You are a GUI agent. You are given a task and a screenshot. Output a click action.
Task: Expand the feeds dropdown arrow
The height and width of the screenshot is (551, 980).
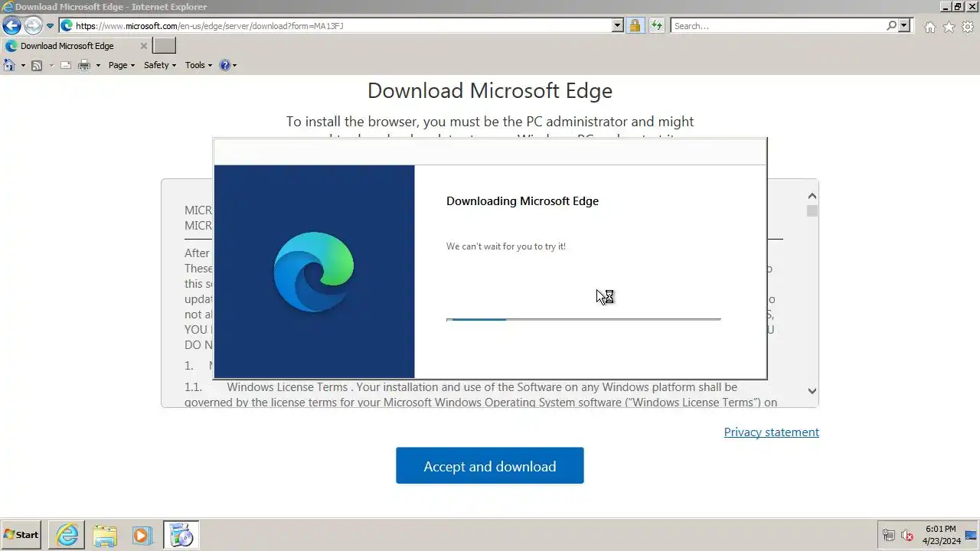click(51, 65)
